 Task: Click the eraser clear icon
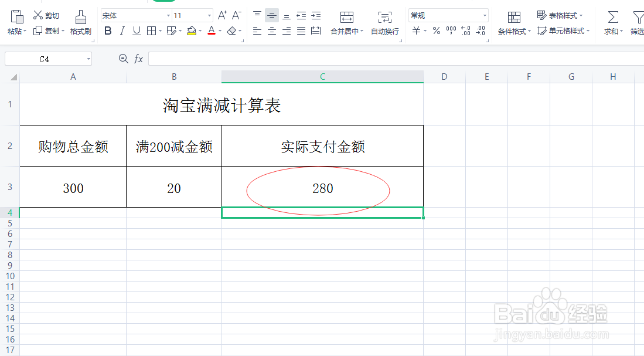[231, 31]
